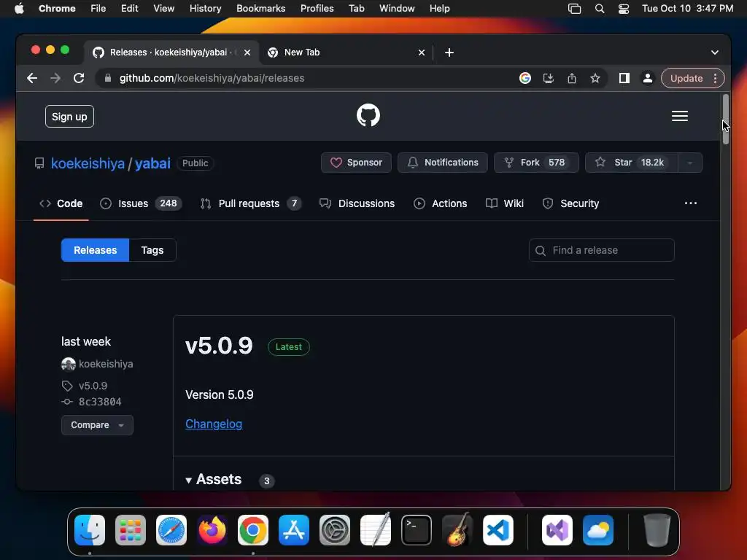Open the History menu in menu bar
This screenshot has height=560, width=747.
click(x=205, y=9)
